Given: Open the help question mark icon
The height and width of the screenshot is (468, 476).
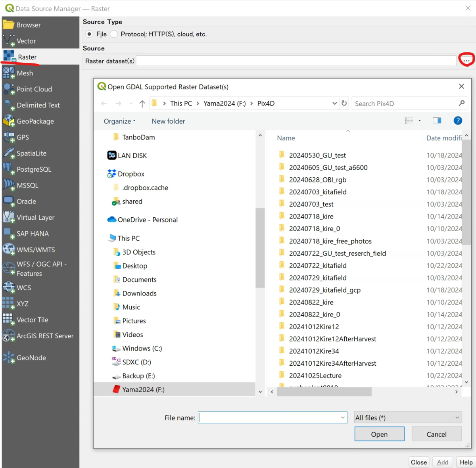Looking at the screenshot, I should click(x=458, y=121).
